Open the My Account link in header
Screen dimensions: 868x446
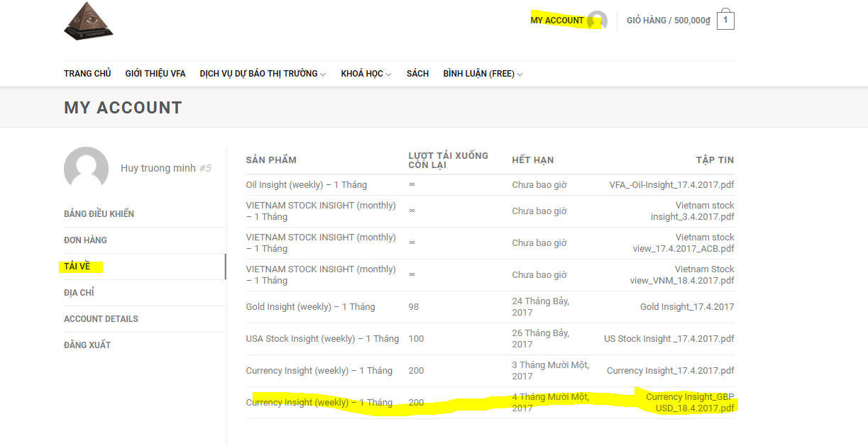point(557,21)
